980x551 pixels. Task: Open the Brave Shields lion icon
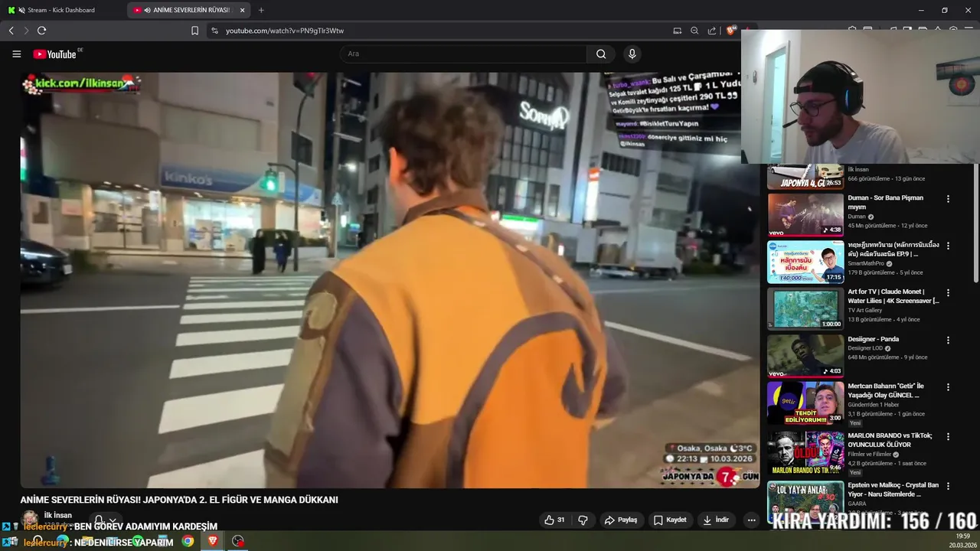731,31
